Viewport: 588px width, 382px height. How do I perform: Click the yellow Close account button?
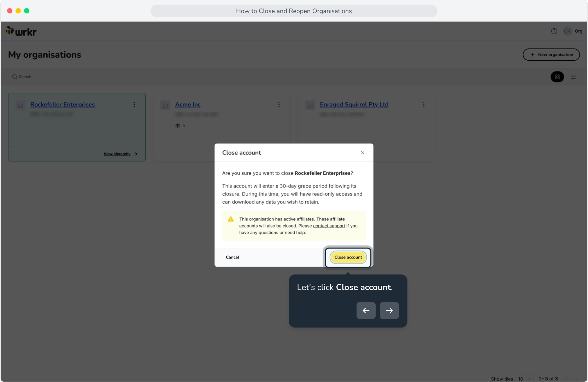(348, 257)
